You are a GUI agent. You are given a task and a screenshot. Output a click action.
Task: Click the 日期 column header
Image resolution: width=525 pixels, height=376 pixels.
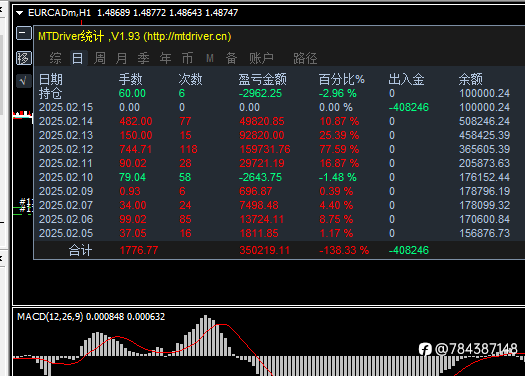click(x=51, y=80)
